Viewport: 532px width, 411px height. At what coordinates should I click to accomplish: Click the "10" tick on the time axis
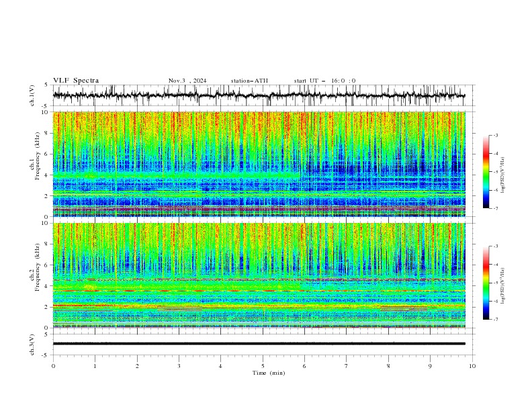tap(472, 366)
